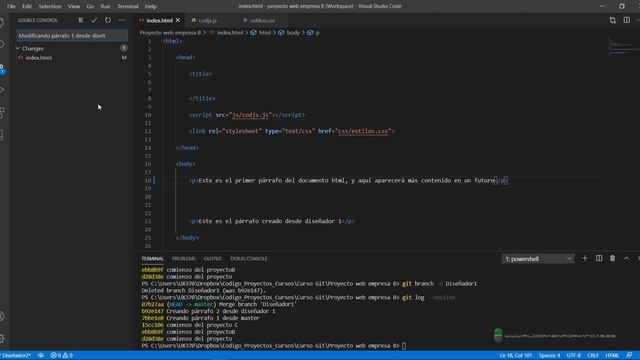Click the eye icon in status bar

41,356
